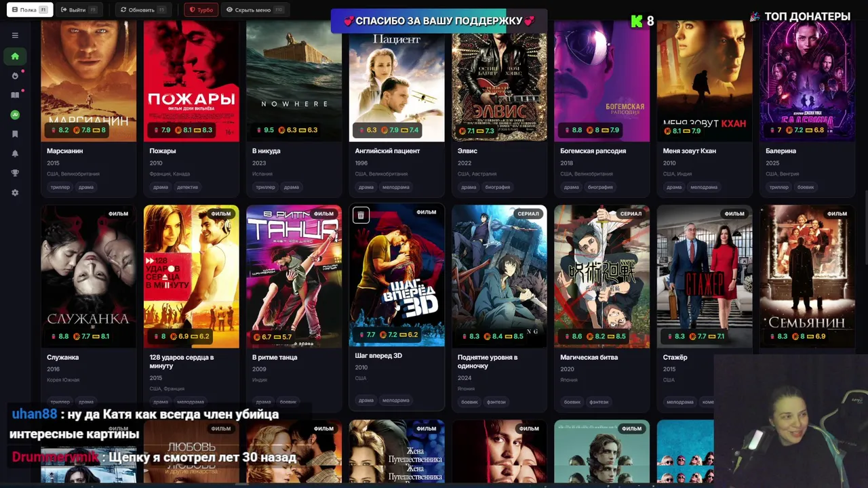This screenshot has width=868, height=488.
Task: Click боевик tag under Балерина
Action: click(x=806, y=187)
